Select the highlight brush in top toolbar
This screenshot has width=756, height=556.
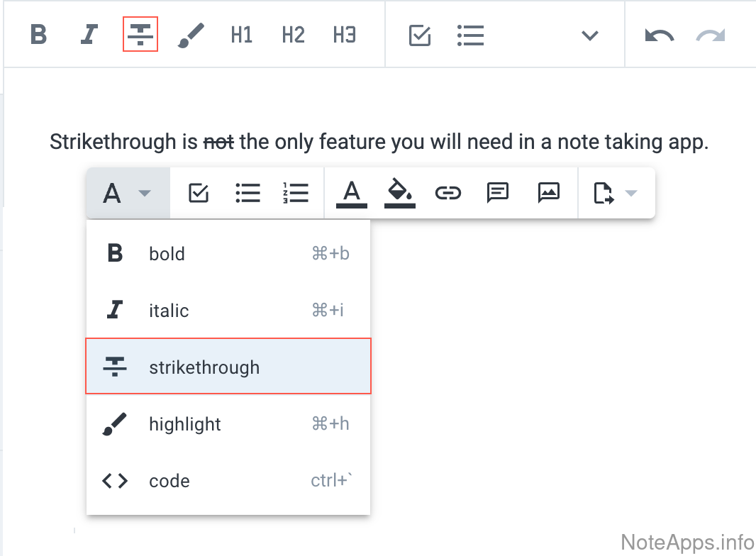point(191,35)
